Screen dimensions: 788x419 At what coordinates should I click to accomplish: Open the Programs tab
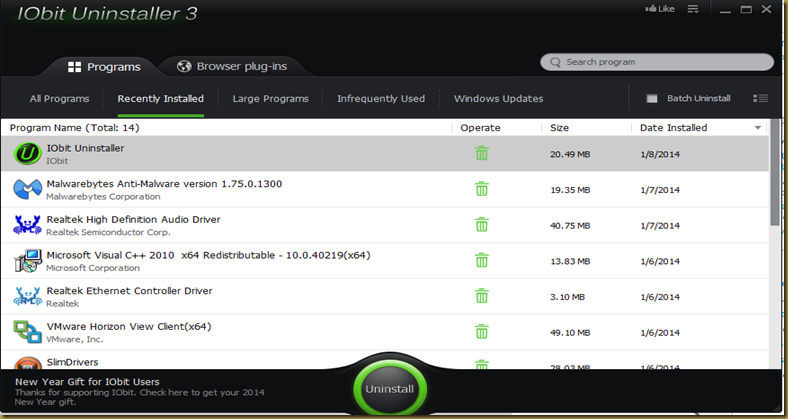point(104,67)
